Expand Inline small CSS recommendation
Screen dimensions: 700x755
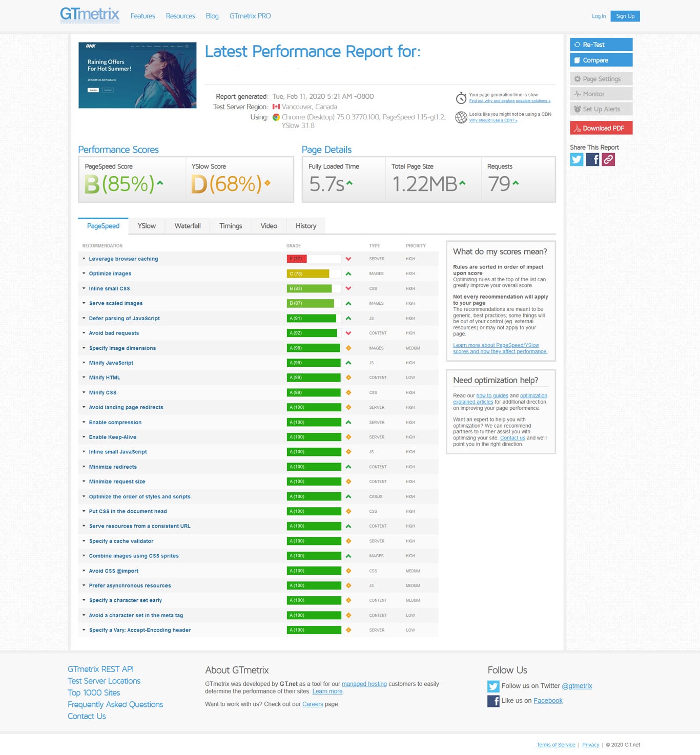[x=109, y=288]
